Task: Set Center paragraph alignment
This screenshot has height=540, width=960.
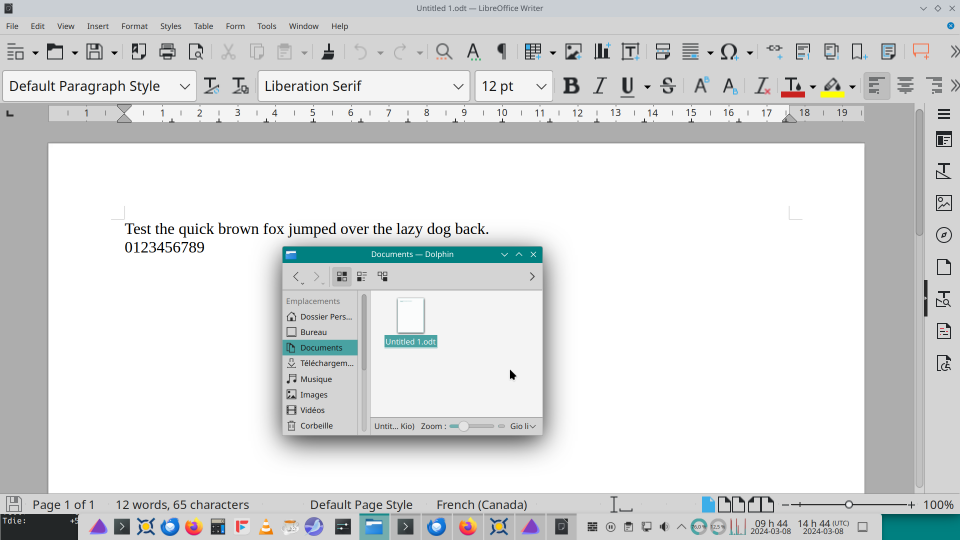Action: click(x=905, y=86)
